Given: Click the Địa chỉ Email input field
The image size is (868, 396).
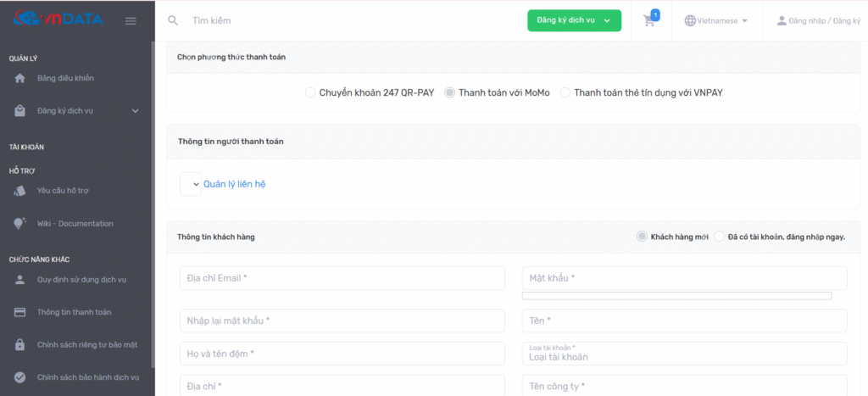Looking at the screenshot, I should pyautogui.click(x=342, y=278).
